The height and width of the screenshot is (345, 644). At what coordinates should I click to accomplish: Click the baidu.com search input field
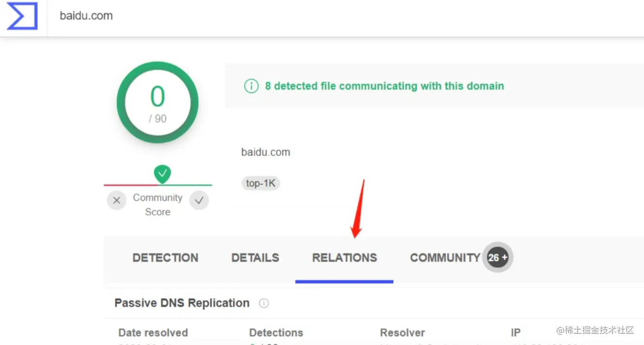pyautogui.click(x=345, y=16)
